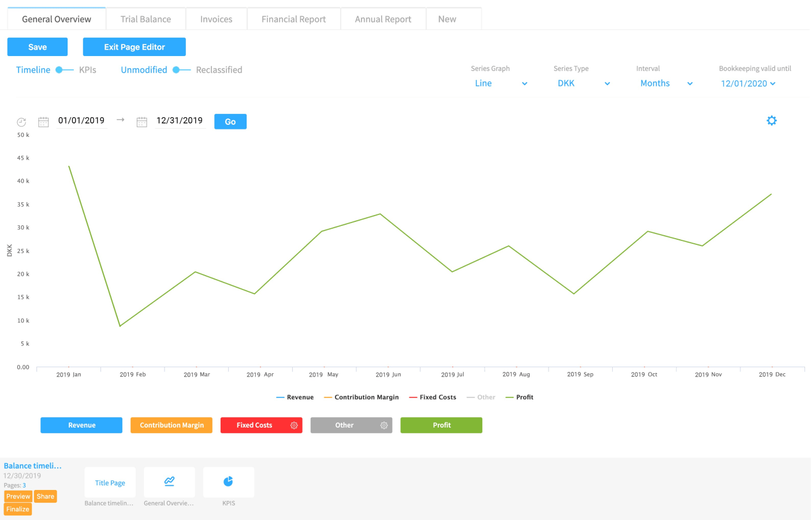
Task: Select the General Overview line-chart page icon
Action: point(169,482)
